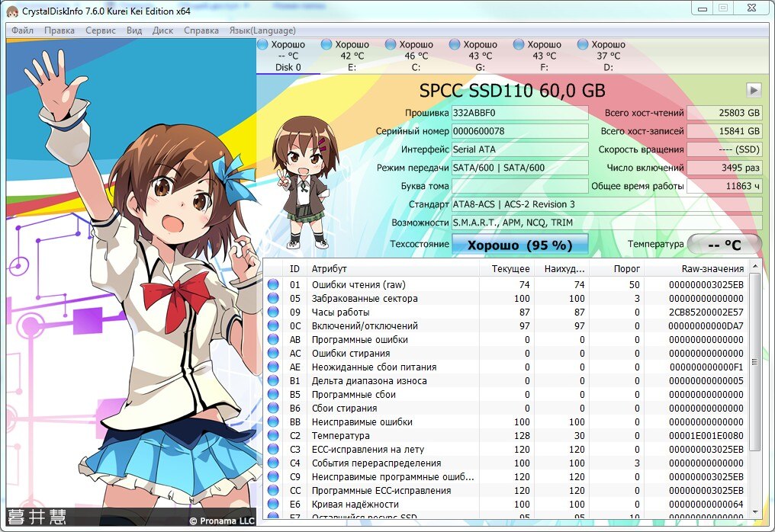Open the Справка menu
Viewport: 775px width, 532px height.
(201, 30)
